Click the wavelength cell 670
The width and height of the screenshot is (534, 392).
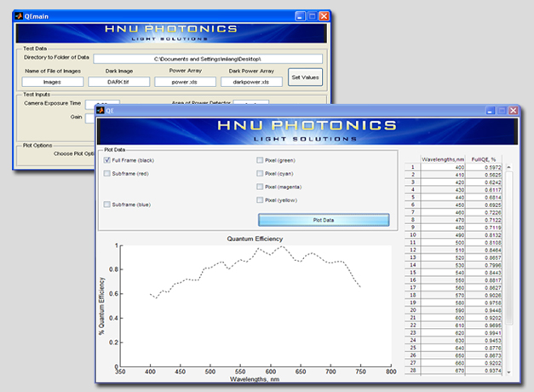(x=443, y=371)
